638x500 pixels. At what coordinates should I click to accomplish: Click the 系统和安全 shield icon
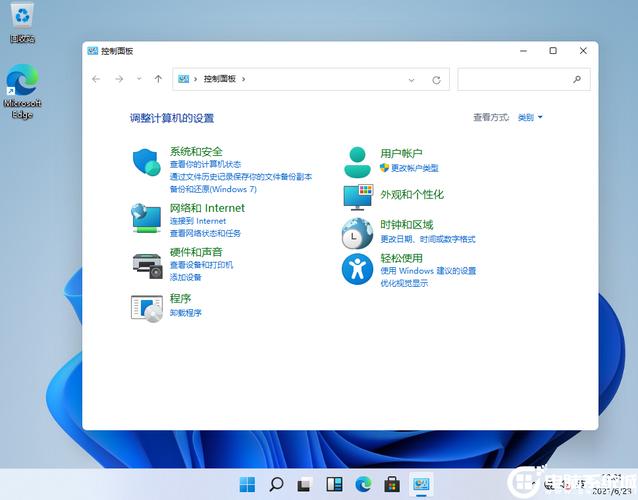[146, 162]
